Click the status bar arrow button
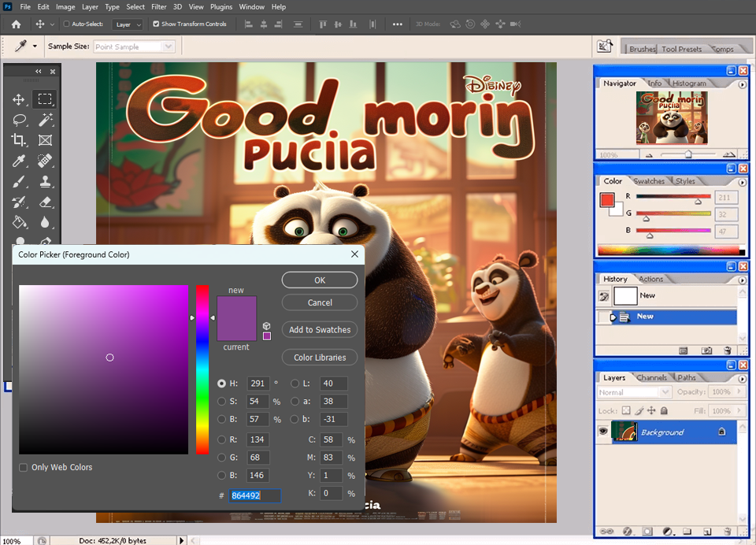Image resolution: width=756 pixels, height=545 pixels. (182, 540)
